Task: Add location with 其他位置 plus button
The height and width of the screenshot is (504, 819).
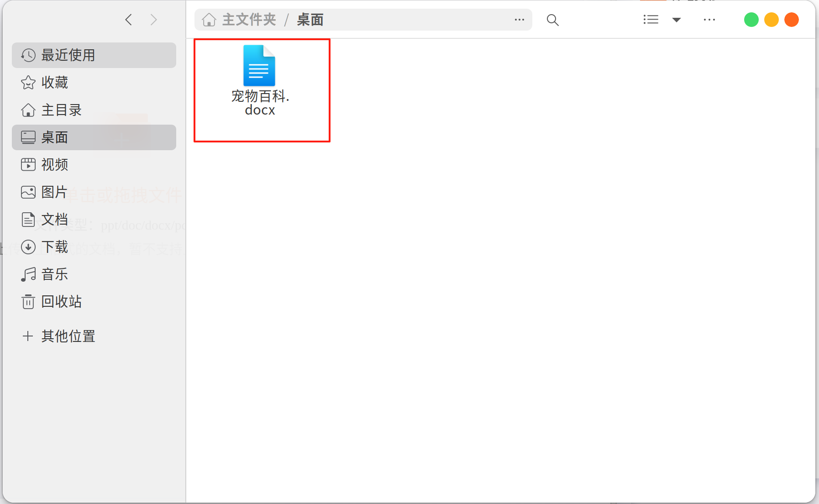Action: pos(28,336)
